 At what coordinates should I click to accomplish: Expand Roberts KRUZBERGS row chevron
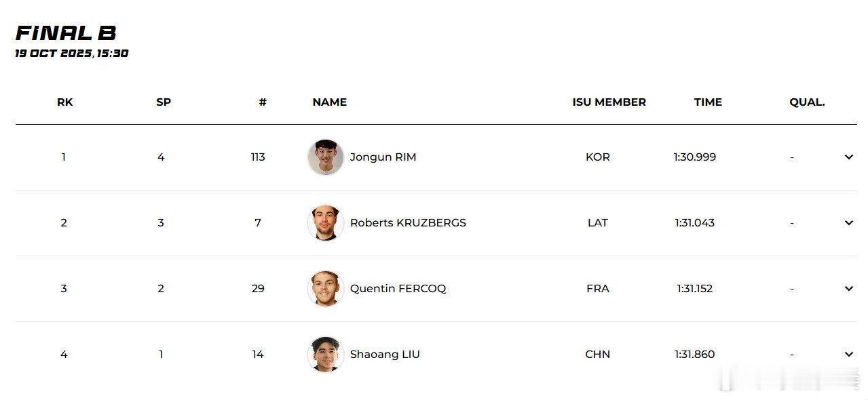coord(848,223)
